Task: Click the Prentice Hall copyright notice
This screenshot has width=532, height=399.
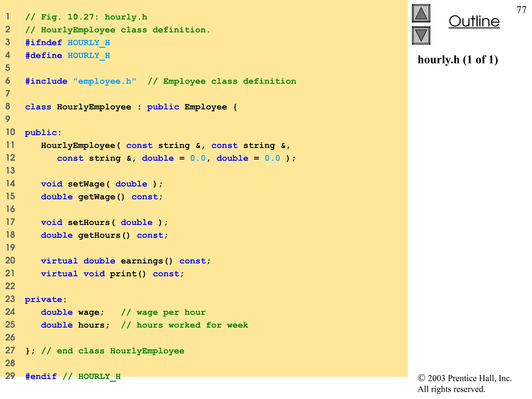Action: tap(464, 383)
